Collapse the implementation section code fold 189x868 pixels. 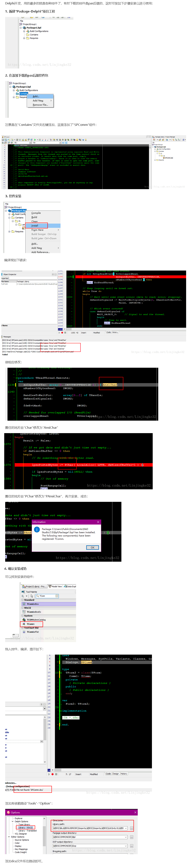coord(61,711)
